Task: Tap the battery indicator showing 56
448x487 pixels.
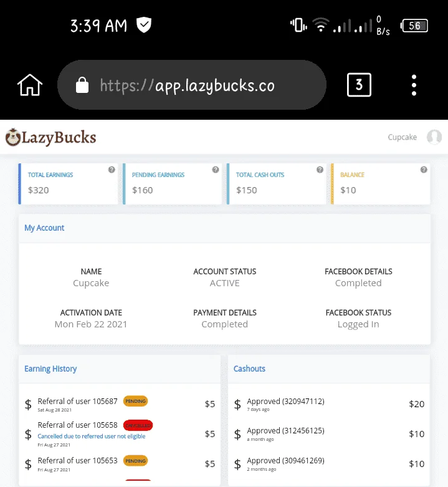Action: (x=414, y=26)
